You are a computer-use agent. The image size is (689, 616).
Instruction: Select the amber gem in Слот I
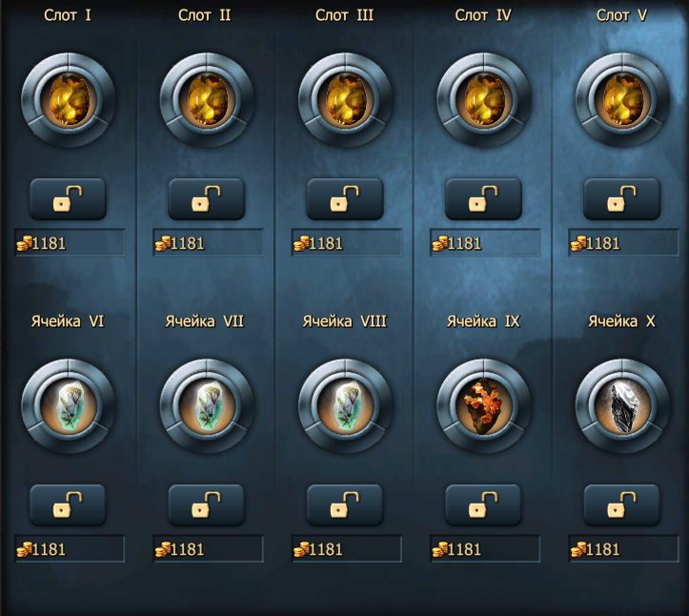(x=69, y=100)
